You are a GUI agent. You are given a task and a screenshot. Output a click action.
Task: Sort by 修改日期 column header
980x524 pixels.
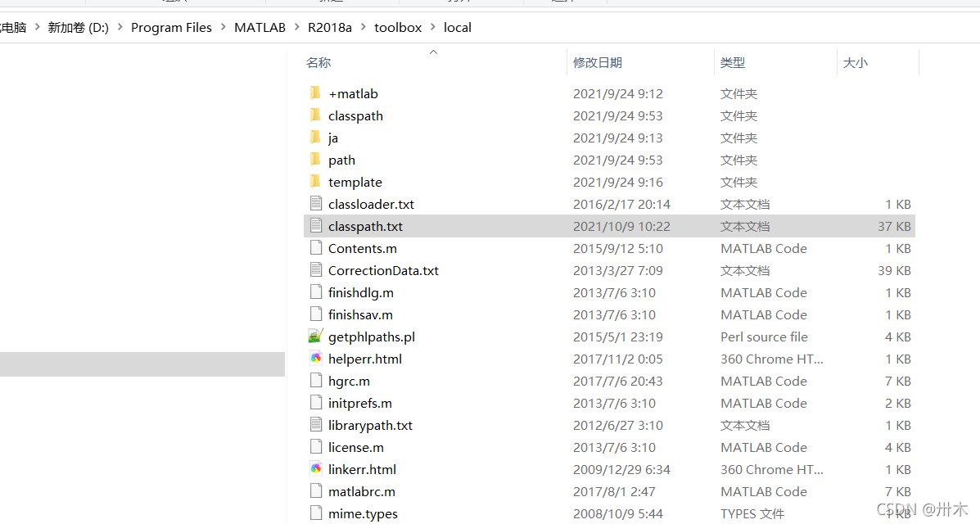(x=598, y=62)
